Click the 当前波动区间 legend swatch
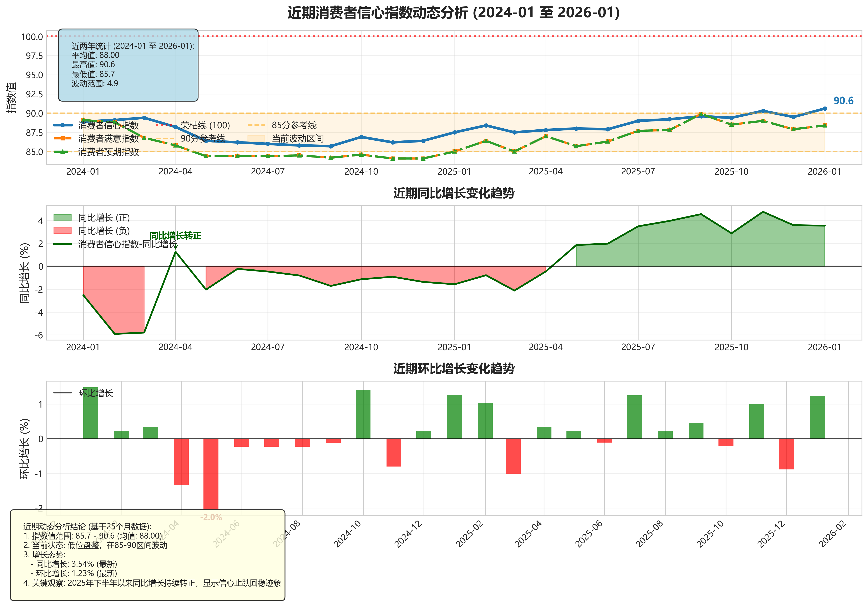Image resolution: width=868 pixels, height=603 pixels. (x=256, y=138)
